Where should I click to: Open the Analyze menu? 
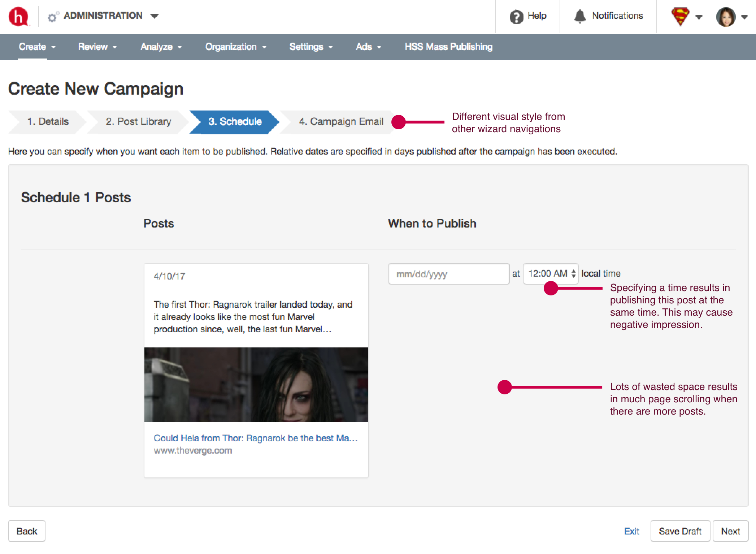(161, 47)
